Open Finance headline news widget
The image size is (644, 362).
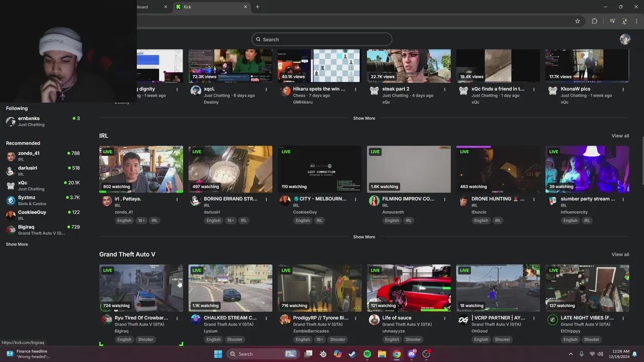pos(28,354)
